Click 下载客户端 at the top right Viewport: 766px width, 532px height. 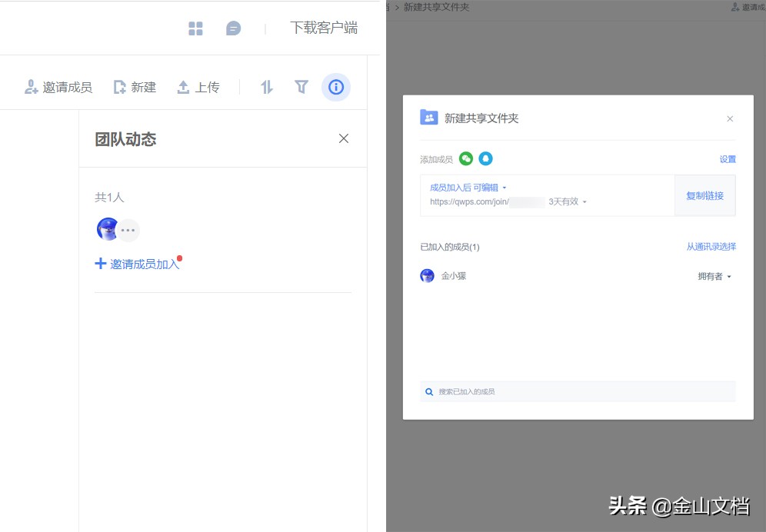(x=324, y=28)
